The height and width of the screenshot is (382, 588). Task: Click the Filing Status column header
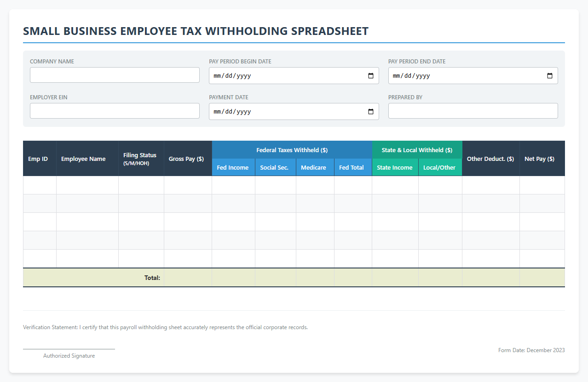(141, 159)
